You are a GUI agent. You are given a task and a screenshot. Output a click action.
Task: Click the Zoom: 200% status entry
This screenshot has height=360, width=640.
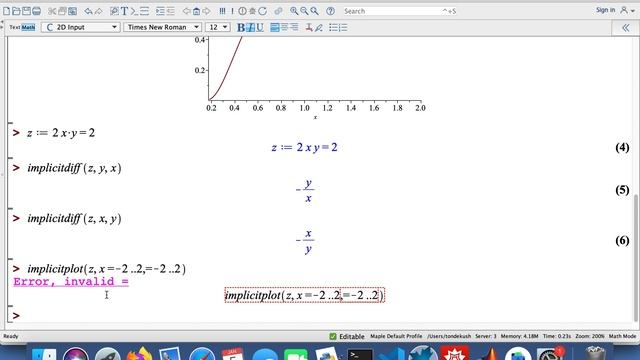tap(590, 336)
